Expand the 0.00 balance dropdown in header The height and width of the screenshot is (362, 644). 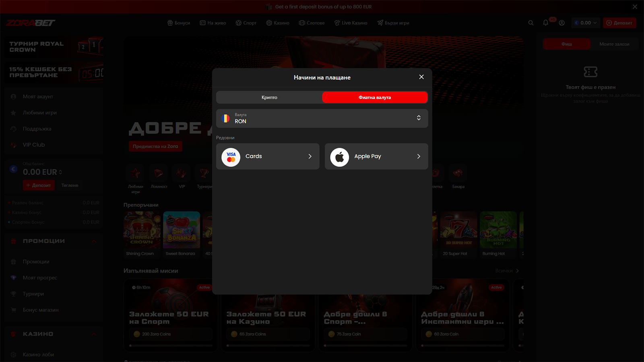pos(586,23)
